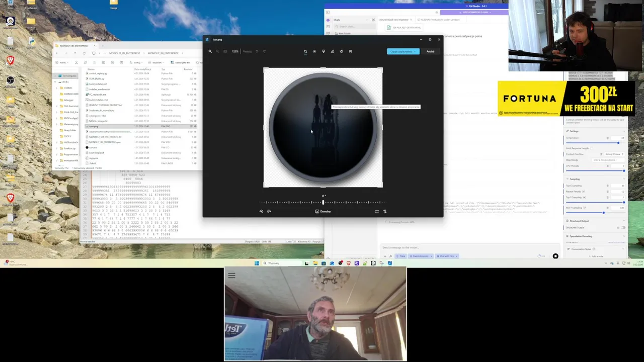Image resolution: width=644 pixels, height=362 pixels.
Task: Open the Wyświetl dropdown in File Explorer
Action: 156,62
